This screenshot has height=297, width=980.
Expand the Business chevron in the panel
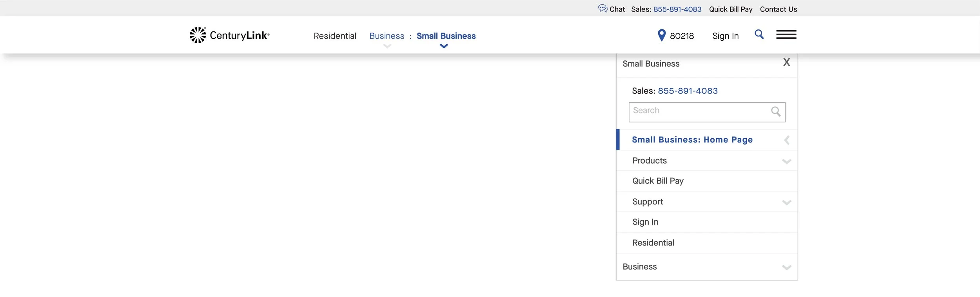[786, 268]
